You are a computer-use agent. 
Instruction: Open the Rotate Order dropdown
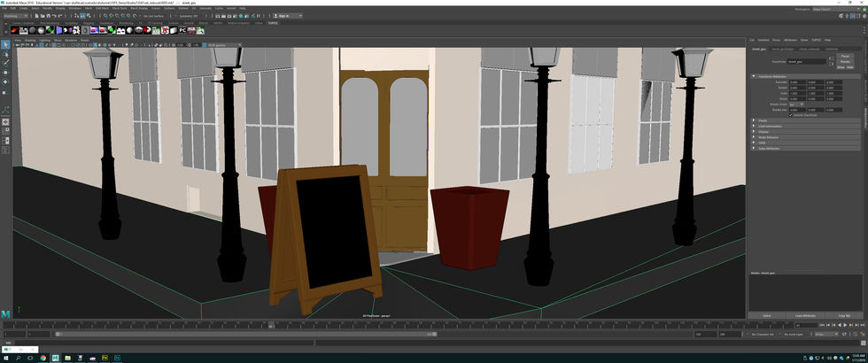coord(796,104)
